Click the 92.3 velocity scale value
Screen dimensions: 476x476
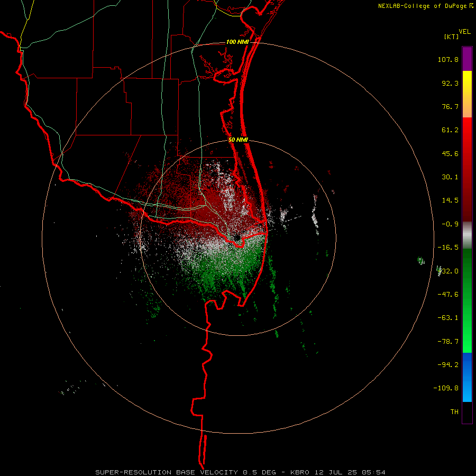(x=450, y=83)
